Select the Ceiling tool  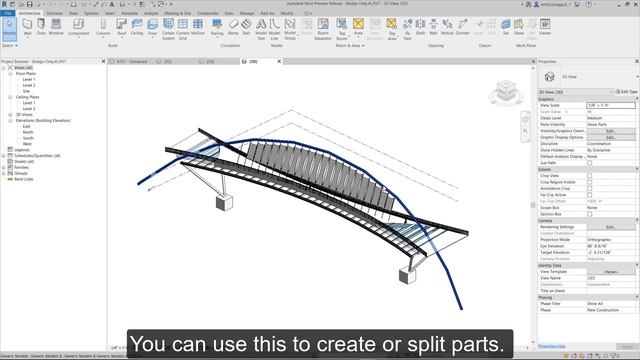(x=137, y=27)
